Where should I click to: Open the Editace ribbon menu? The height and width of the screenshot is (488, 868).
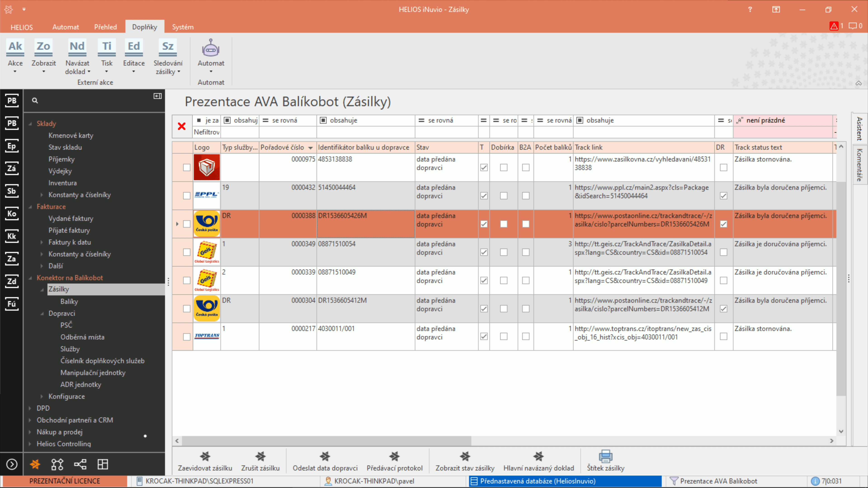(x=134, y=57)
